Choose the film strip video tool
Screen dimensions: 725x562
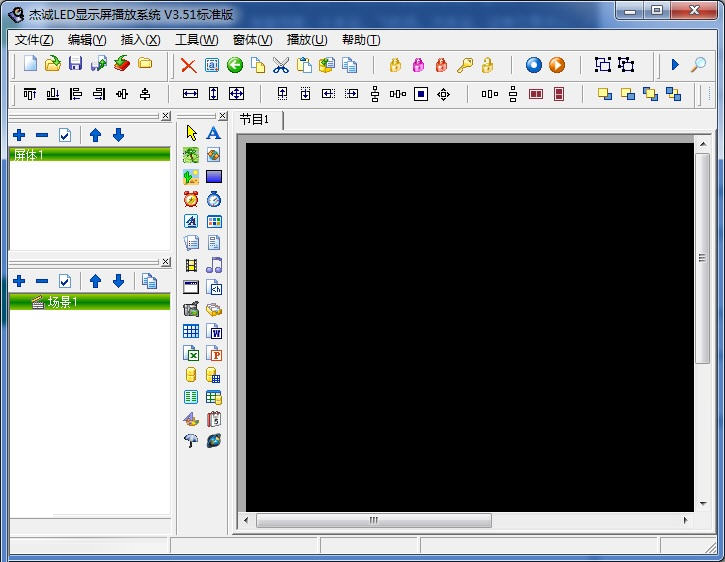pyautogui.click(x=191, y=265)
